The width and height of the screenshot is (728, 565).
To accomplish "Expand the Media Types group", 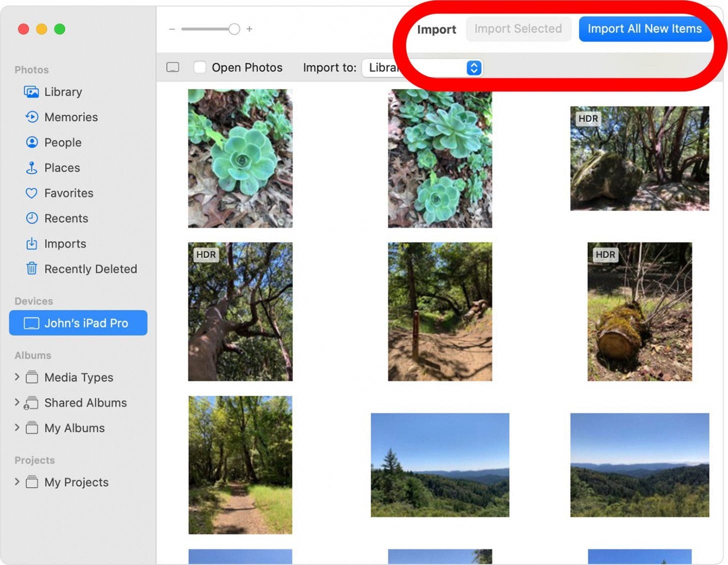I will click(17, 377).
